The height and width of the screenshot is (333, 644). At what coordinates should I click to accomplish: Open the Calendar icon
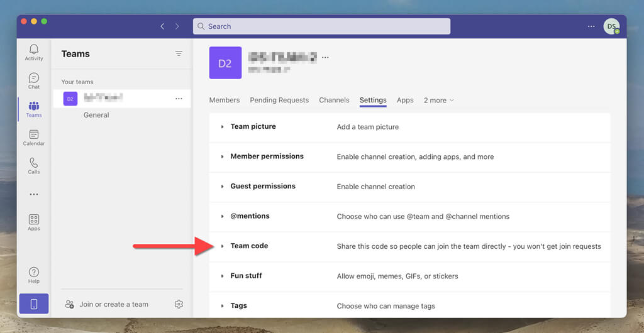pos(34,137)
